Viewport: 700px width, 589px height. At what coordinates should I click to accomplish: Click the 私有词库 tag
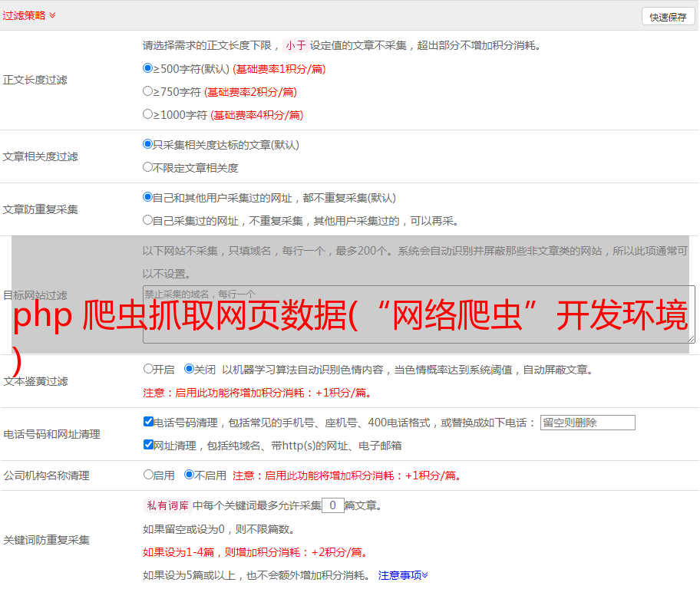(x=168, y=505)
